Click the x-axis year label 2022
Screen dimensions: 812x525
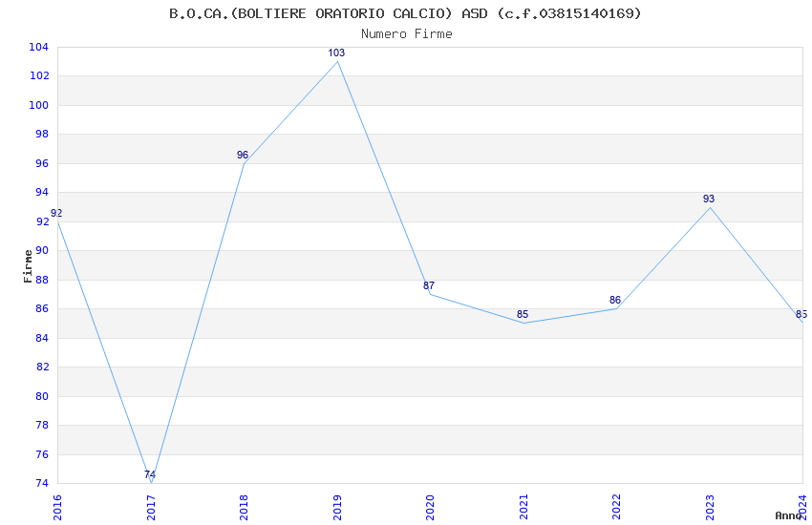[x=617, y=508]
